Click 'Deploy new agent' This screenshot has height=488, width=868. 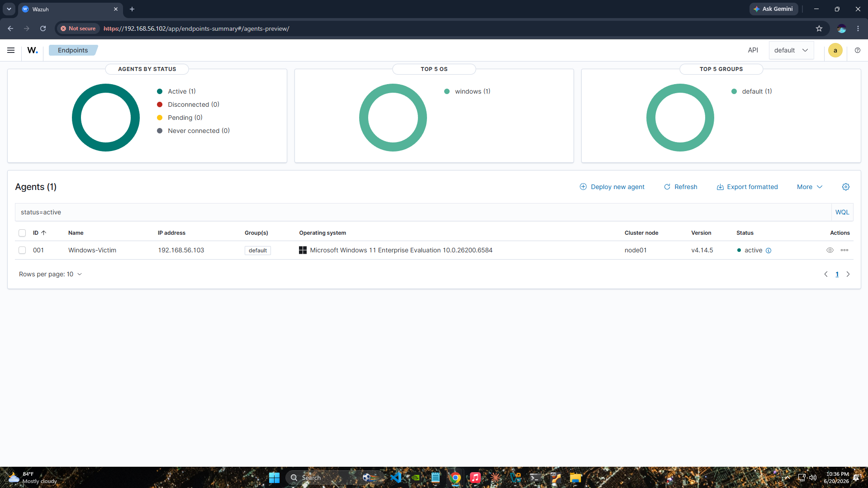click(612, 187)
